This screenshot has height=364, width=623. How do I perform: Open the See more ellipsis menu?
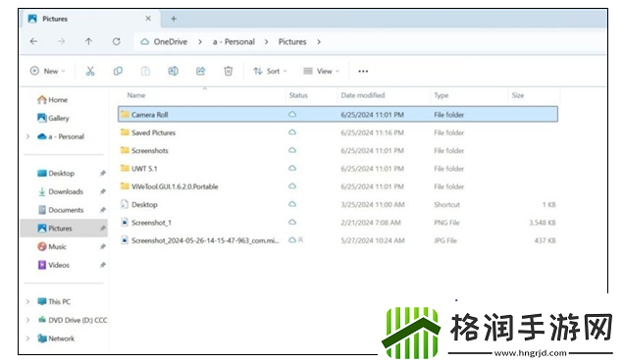click(x=363, y=71)
